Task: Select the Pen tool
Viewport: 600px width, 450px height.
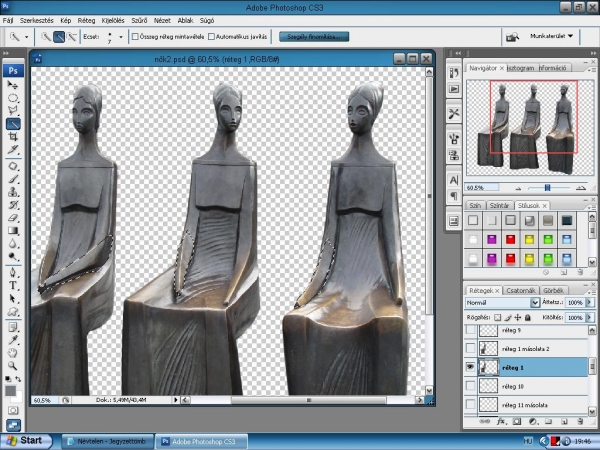Action: click(x=13, y=272)
